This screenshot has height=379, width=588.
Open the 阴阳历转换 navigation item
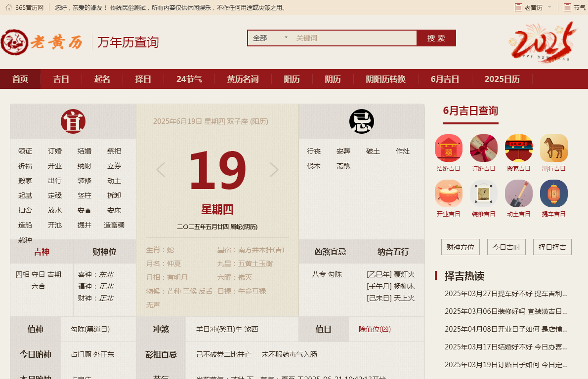point(385,78)
